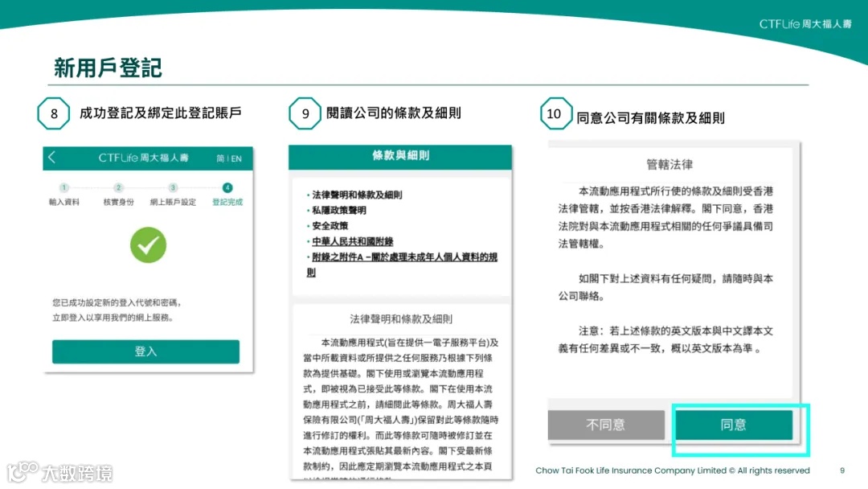Switch the app language to EN
The image size is (868, 489).
[235, 158]
